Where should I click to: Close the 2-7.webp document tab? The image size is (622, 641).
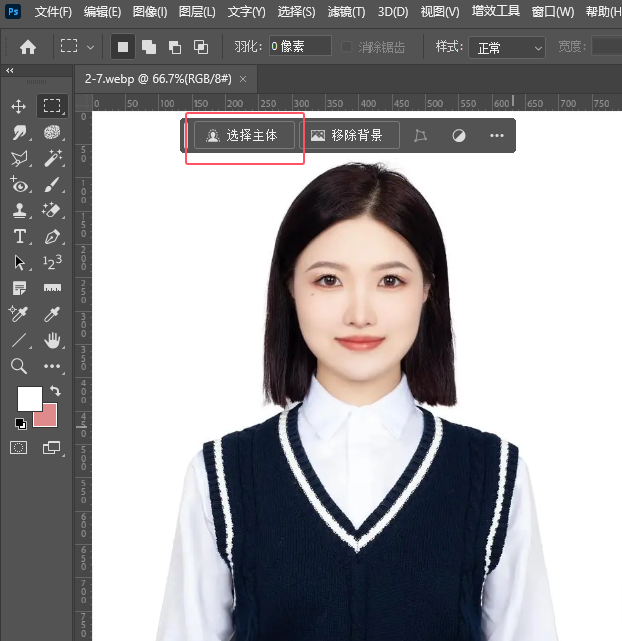pyautogui.click(x=243, y=79)
